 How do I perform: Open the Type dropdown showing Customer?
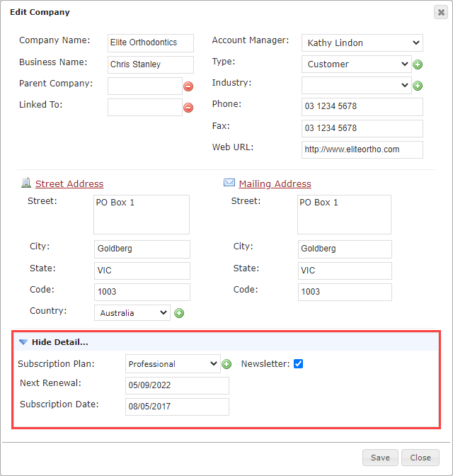[357, 64]
